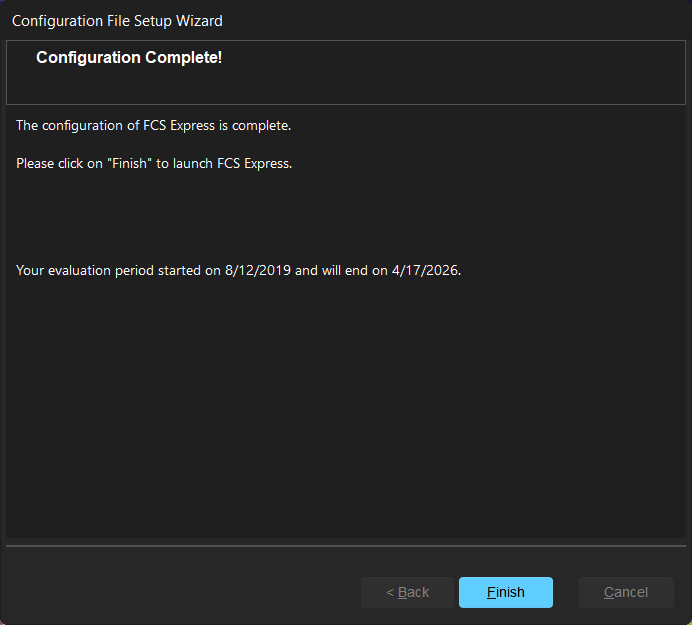Click the word "Complete!" in the heading
This screenshot has width=692, height=625.
184,58
